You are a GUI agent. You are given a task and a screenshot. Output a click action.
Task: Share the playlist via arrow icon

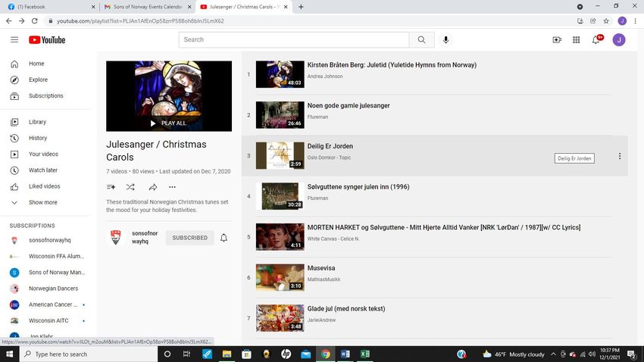pyautogui.click(x=153, y=187)
